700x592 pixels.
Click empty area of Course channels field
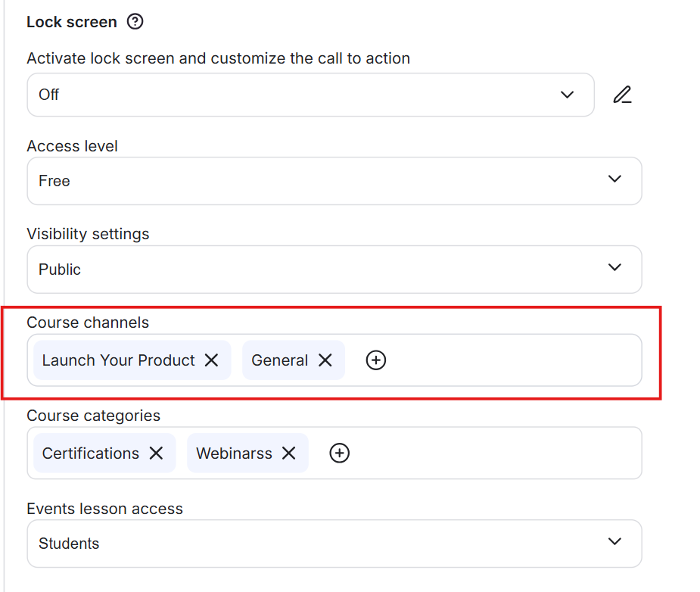515,360
